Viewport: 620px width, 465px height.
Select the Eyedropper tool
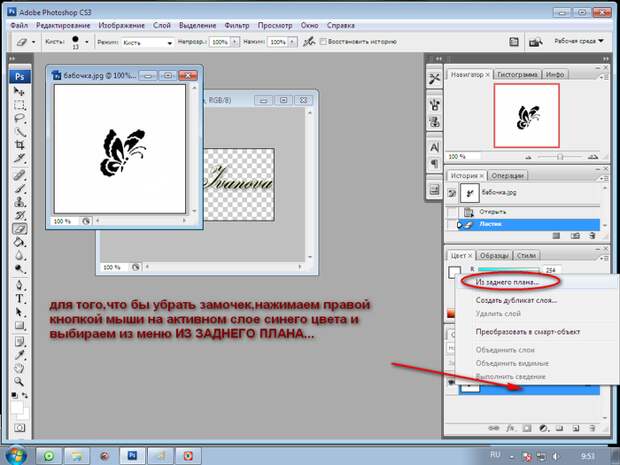19,355
